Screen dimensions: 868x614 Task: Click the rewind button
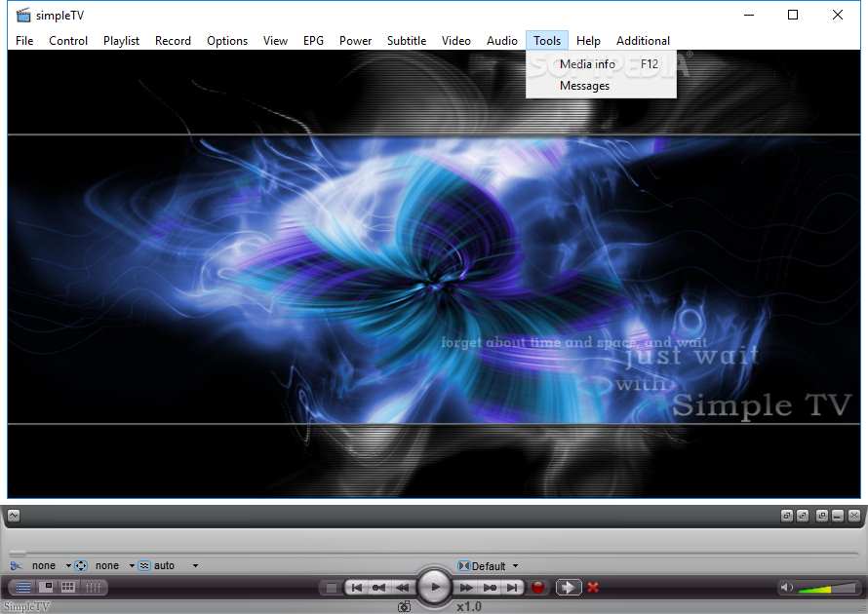[x=403, y=588]
